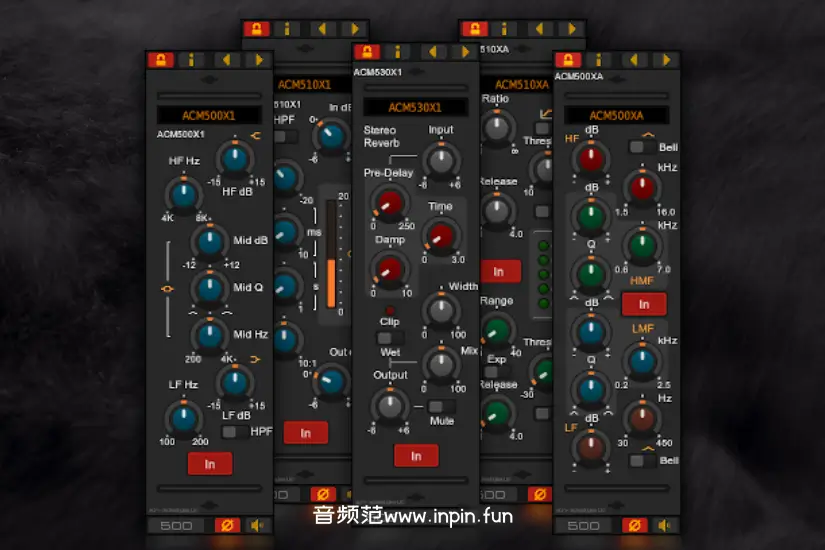Click the Output knob on ACM530X1
The height and width of the screenshot is (550, 825).
coord(390,406)
